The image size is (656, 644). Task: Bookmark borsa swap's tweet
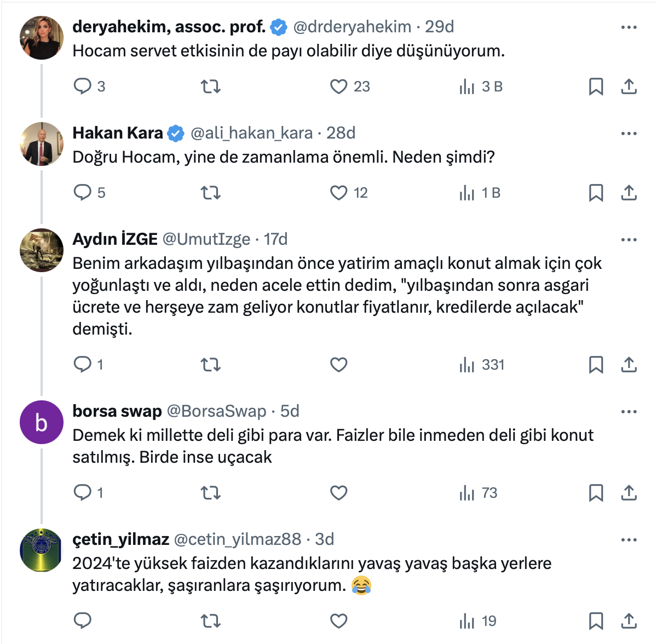(x=596, y=493)
